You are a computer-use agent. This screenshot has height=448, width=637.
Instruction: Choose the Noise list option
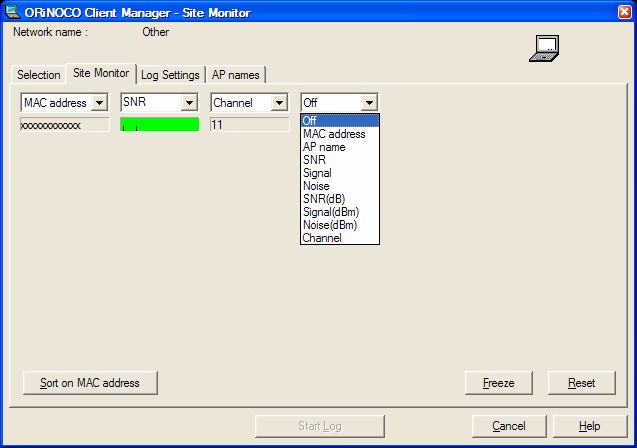point(316,186)
